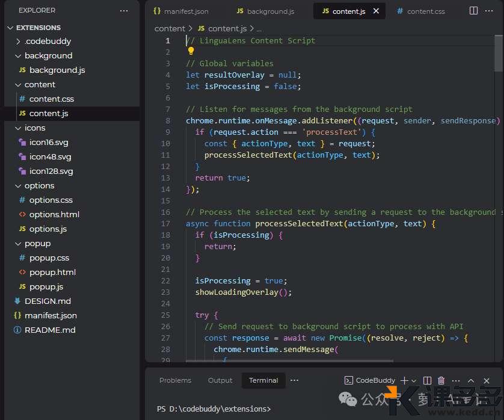Open options.js file
504x420 pixels.
point(48,229)
